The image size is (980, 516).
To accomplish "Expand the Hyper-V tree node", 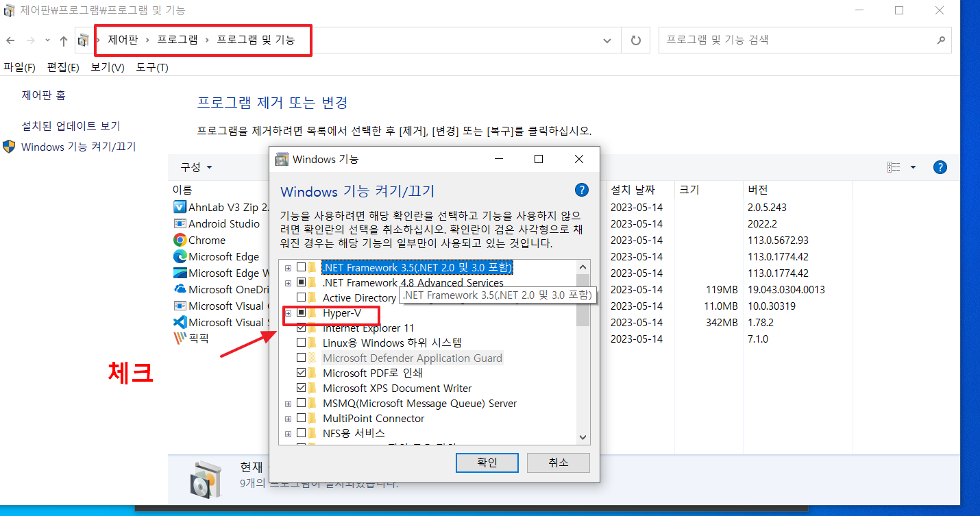I will (x=288, y=313).
